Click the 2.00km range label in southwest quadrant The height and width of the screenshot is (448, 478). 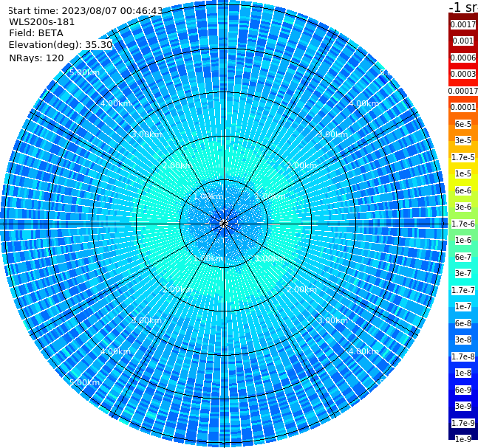[178, 289]
